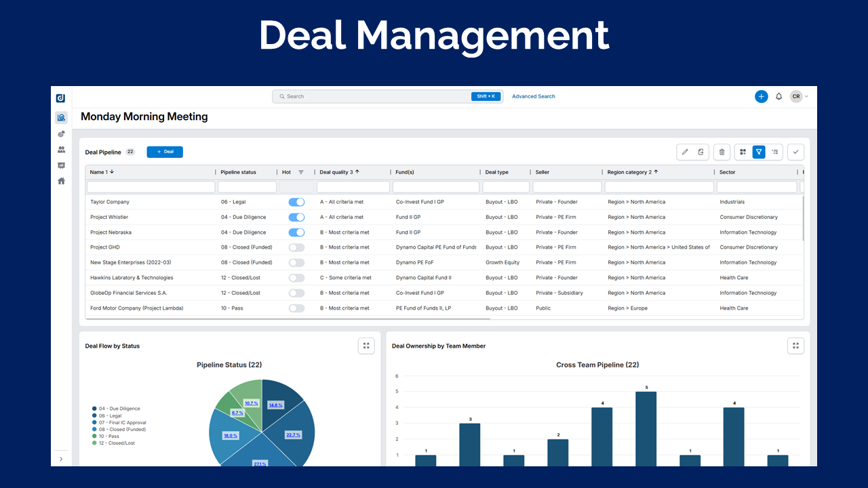Click the checkmark icon in the Deal Pipeline toolbar
The image size is (868, 488).
click(795, 152)
